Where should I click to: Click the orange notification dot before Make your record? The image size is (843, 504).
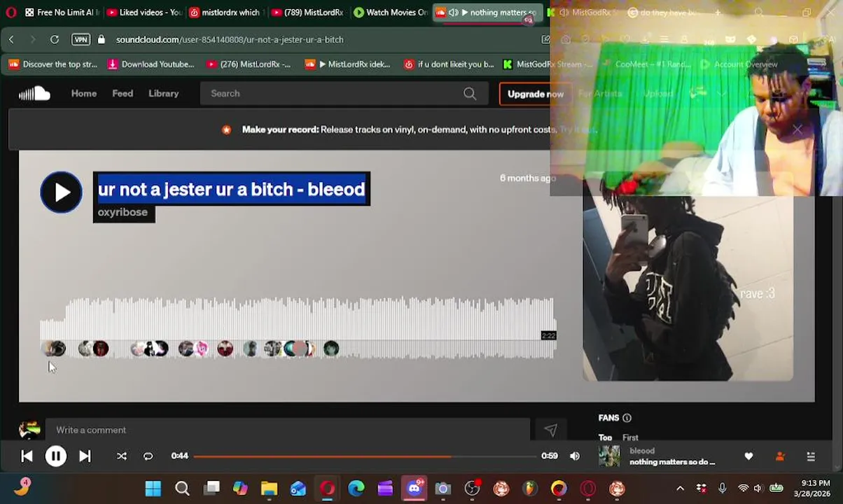226,129
